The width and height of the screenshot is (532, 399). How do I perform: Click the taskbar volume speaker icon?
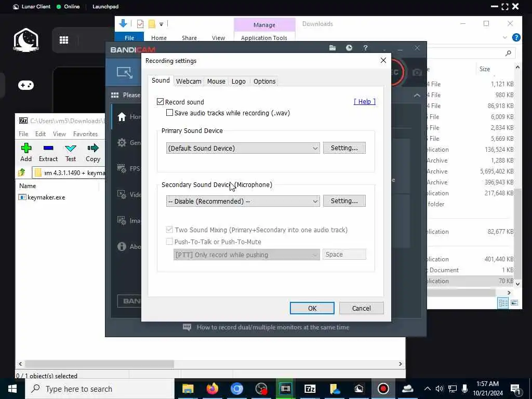coord(440,389)
